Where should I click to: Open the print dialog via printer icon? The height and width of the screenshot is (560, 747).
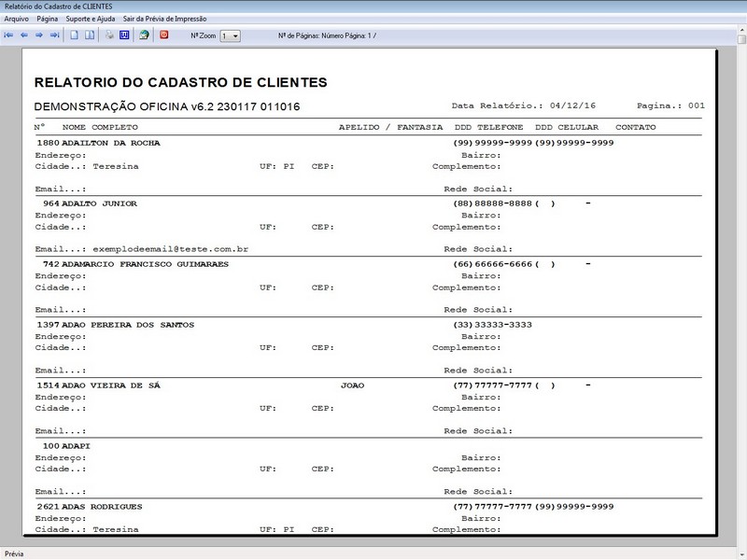108,35
